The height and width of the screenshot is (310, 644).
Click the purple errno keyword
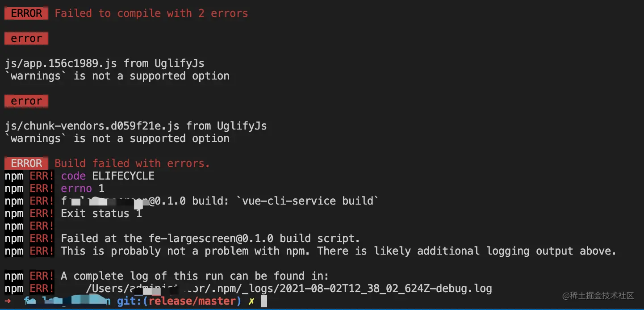76,189
